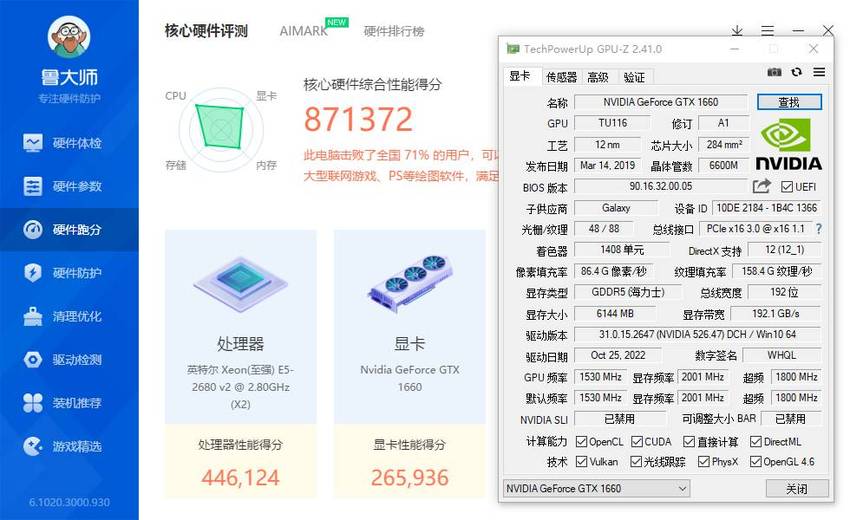The height and width of the screenshot is (520, 850).
Task: Open the 核心硬件评测 tab
Action: point(206,31)
